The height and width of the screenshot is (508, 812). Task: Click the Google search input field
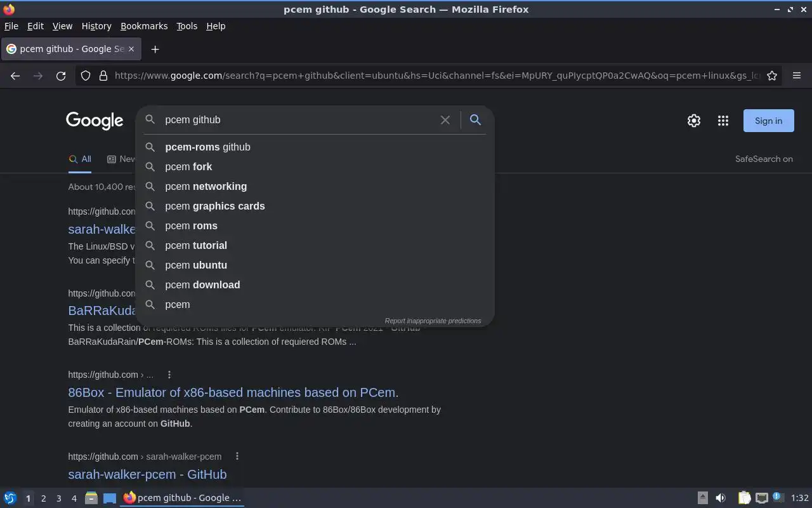pos(298,119)
